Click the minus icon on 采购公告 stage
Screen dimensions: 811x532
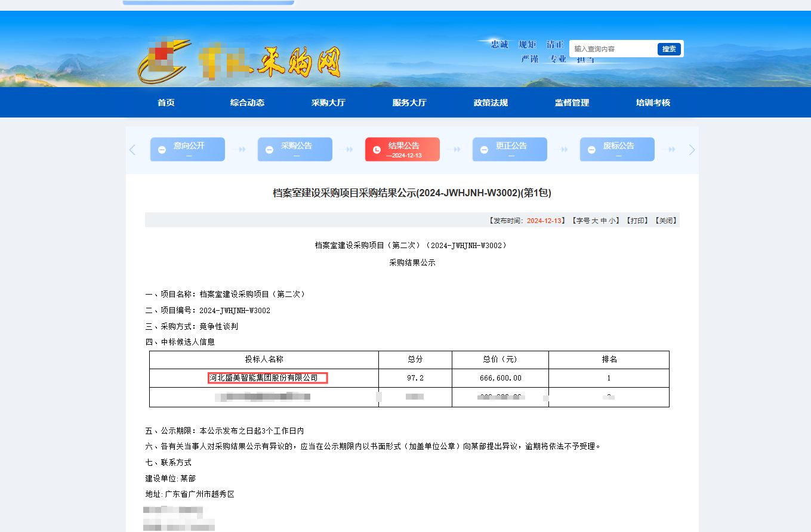(269, 150)
